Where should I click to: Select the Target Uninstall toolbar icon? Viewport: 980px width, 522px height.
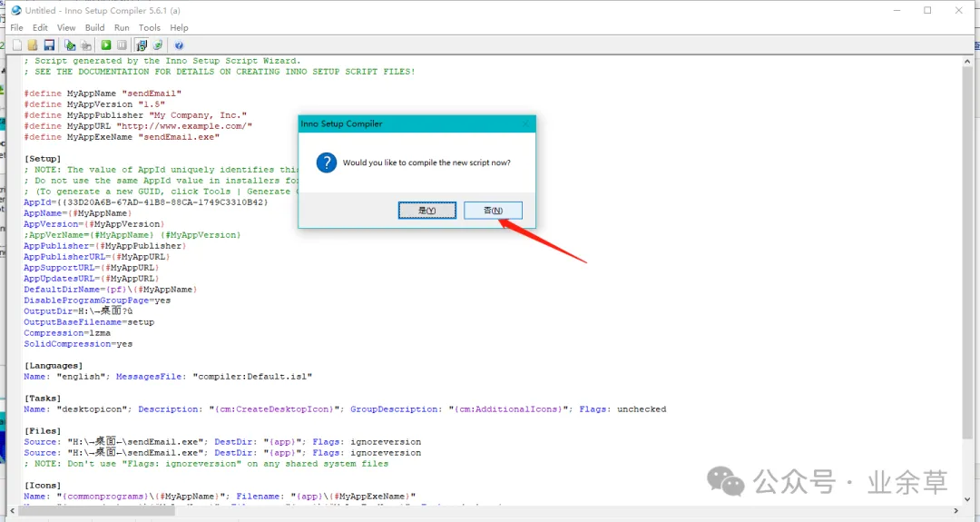pyautogui.click(x=158, y=45)
